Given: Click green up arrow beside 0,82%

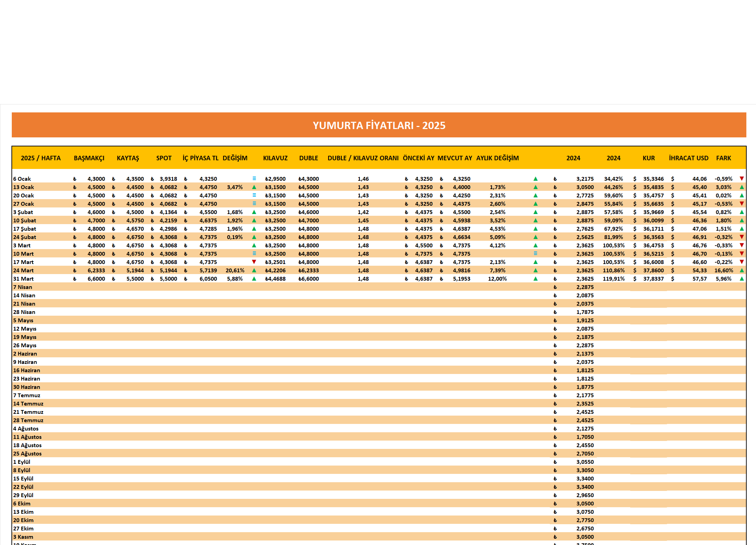Looking at the screenshot, I should tap(741, 212).
